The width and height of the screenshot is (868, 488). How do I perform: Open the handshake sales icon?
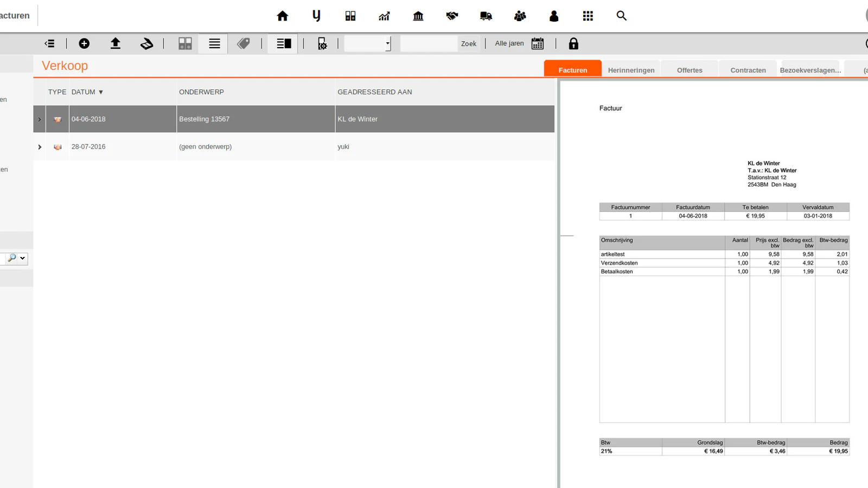point(452,16)
